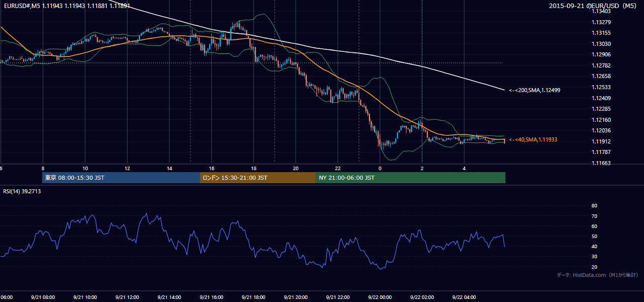The image size is (644, 302).
Task: Click the RSI scale level 80
Action: click(594, 206)
